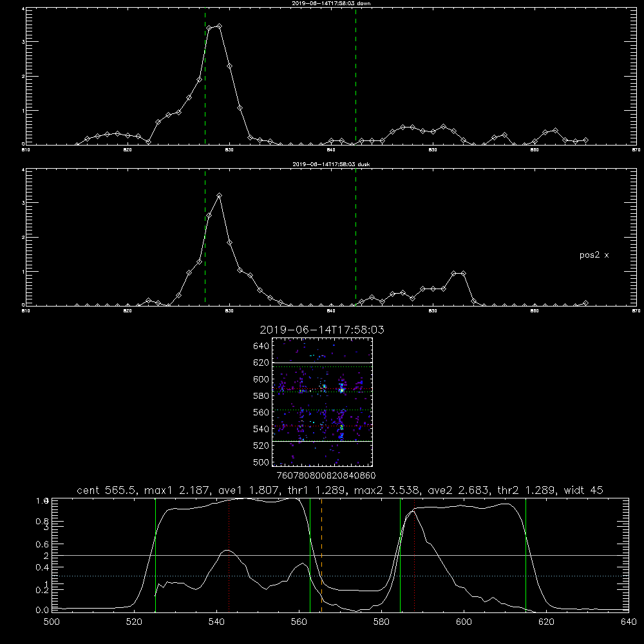Image resolution: width=644 pixels, height=644 pixels.
Task: Click the heatmap x-axis label '760780800820840860'
Action: (326, 475)
